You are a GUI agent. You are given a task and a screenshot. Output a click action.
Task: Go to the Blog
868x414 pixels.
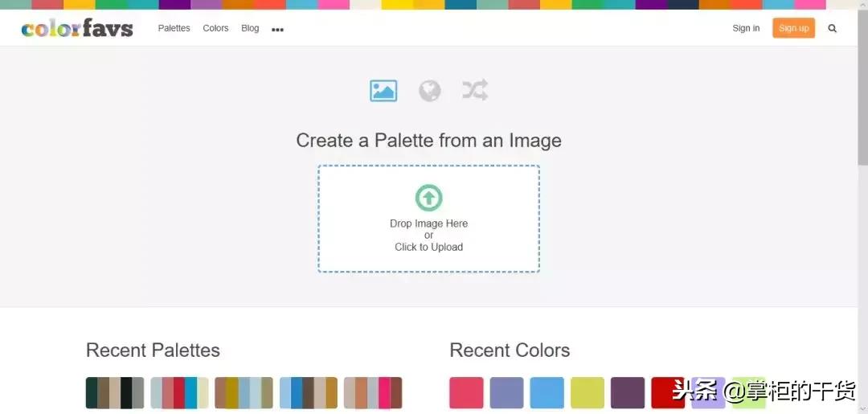point(250,28)
